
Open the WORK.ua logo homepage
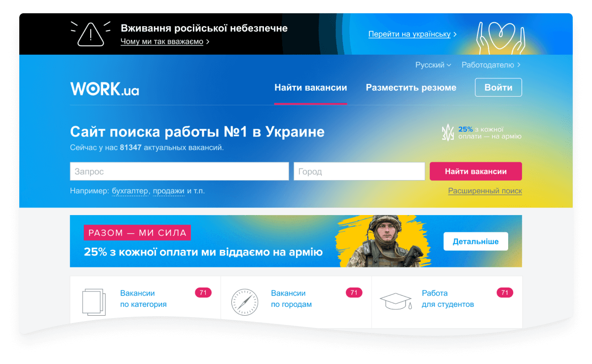(x=105, y=89)
